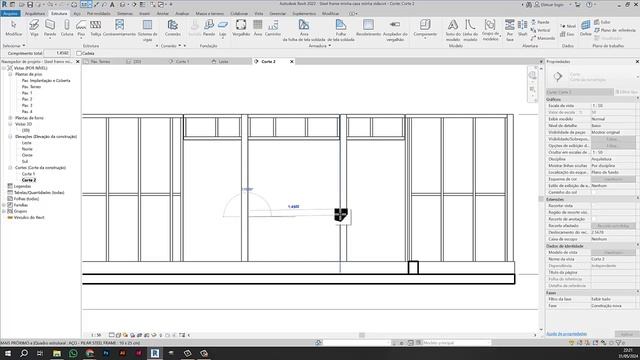This screenshot has width=640, height=360.
Task: Select the Recobrimento cover tool
Action: click(x=368, y=28)
